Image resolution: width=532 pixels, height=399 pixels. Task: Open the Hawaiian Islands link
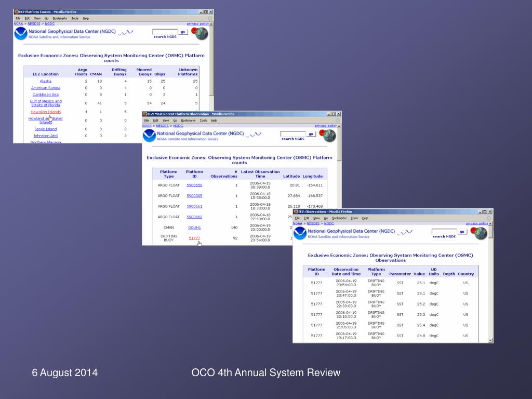(x=46, y=112)
